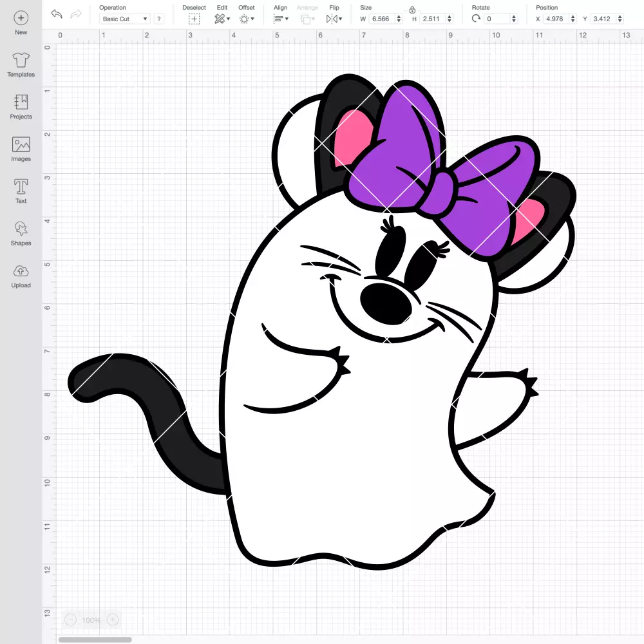
Task: Toggle the size aspect ratio lock
Action: pos(412,10)
